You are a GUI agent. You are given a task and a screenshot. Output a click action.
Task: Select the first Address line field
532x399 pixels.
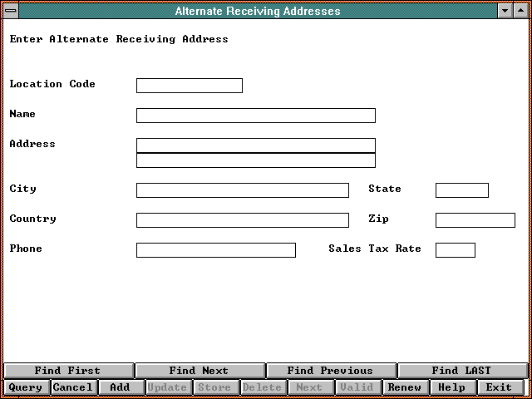[x=255, y=145]
